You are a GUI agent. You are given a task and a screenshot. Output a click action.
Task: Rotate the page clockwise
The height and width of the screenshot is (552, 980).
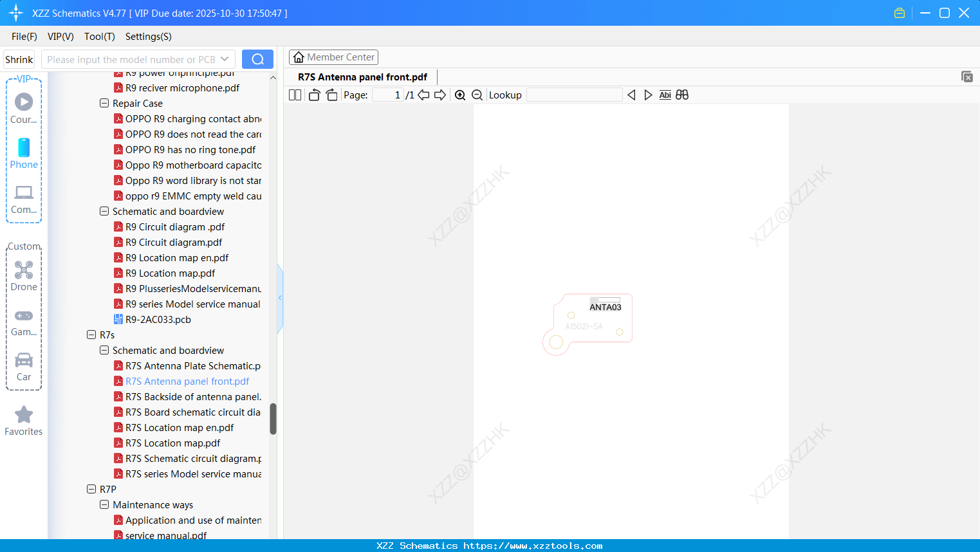[x=331, y=95]
